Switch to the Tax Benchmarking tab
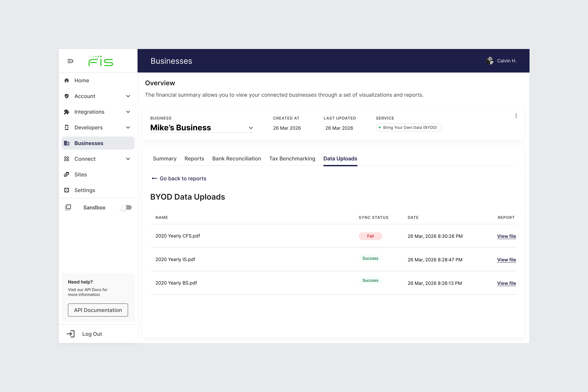Image resolution: width=588 pixels, height=392 pixels. click(292, 158)
